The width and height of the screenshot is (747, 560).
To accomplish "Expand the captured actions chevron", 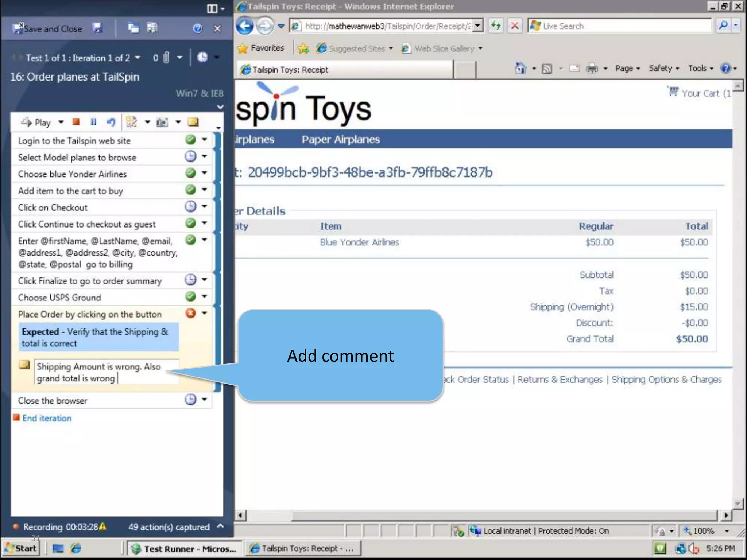I will (x=220, y=526).
